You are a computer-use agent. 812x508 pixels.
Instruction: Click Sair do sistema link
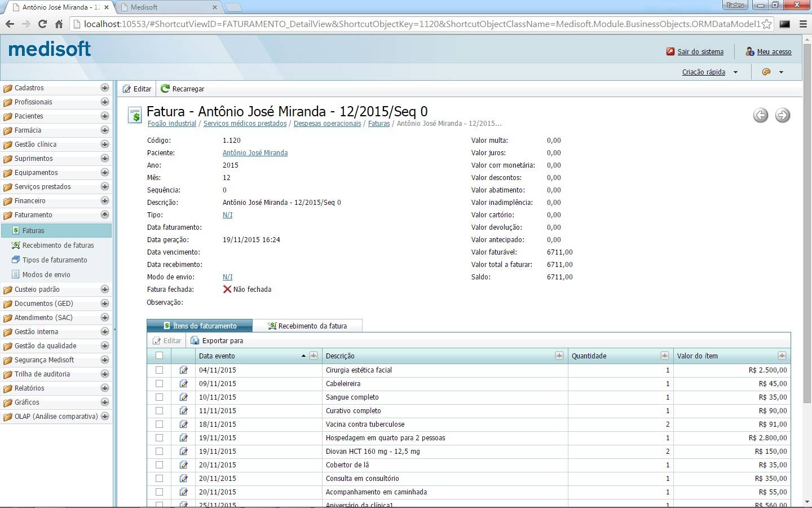[x=700, y=52]
